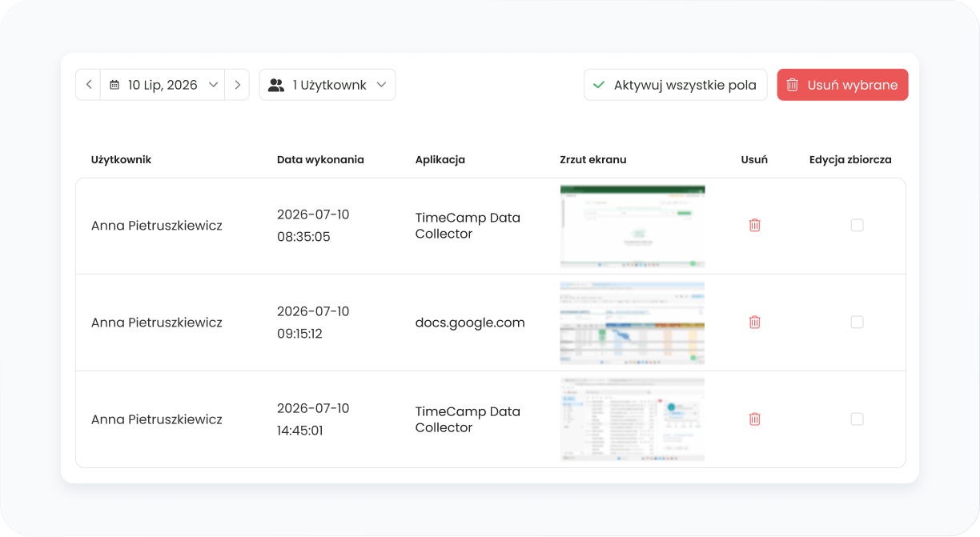The width and height of the screenshot is (980, 537).
Task: Click TimeCamp Data Collector in 14:45:01 row
Action: pyautogui.click(x=468, y=419)
